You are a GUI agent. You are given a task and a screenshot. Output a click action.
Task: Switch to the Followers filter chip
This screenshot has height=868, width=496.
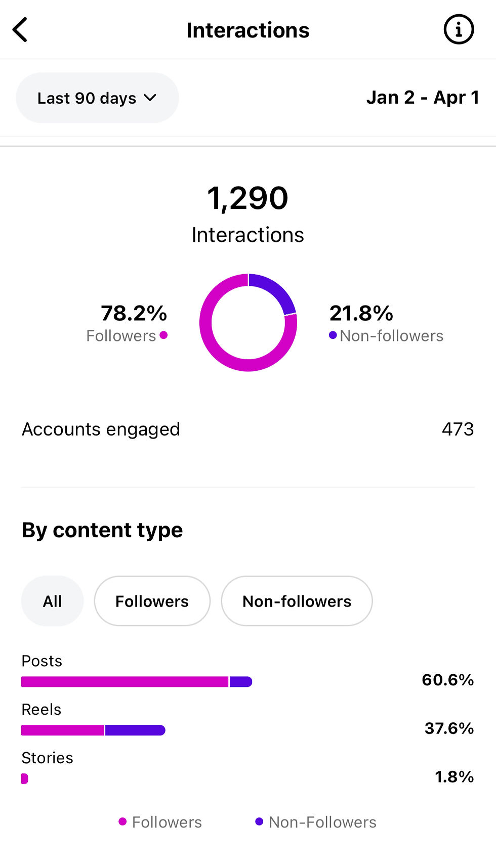[x=152, y=601]
